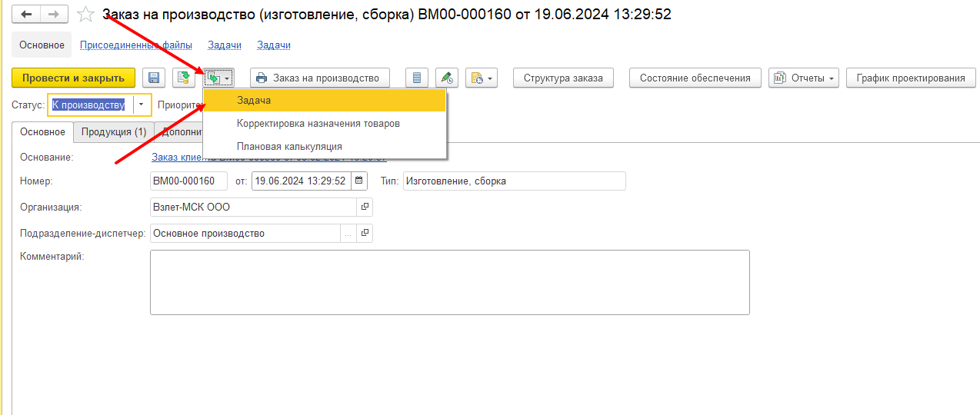Go forward with the right arrow
The width and height of the screenshot is (980, 415).
[54, 14]
